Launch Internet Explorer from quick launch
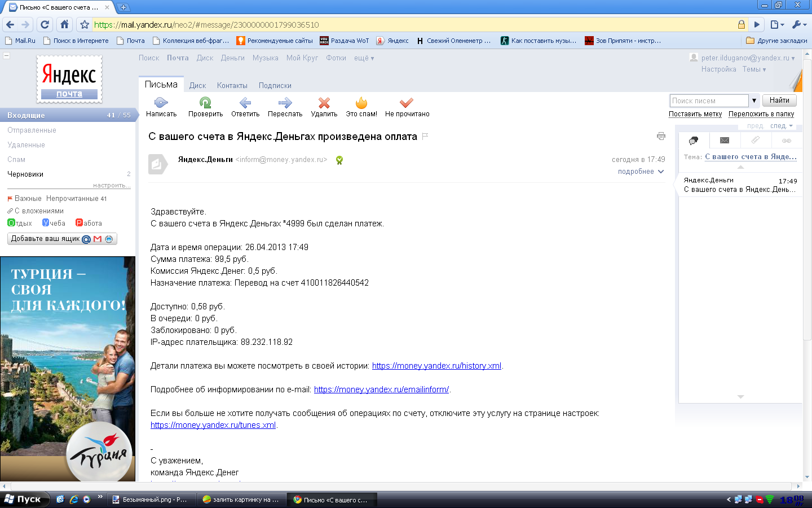Screen dimensions: 812x508 [74, 499]
